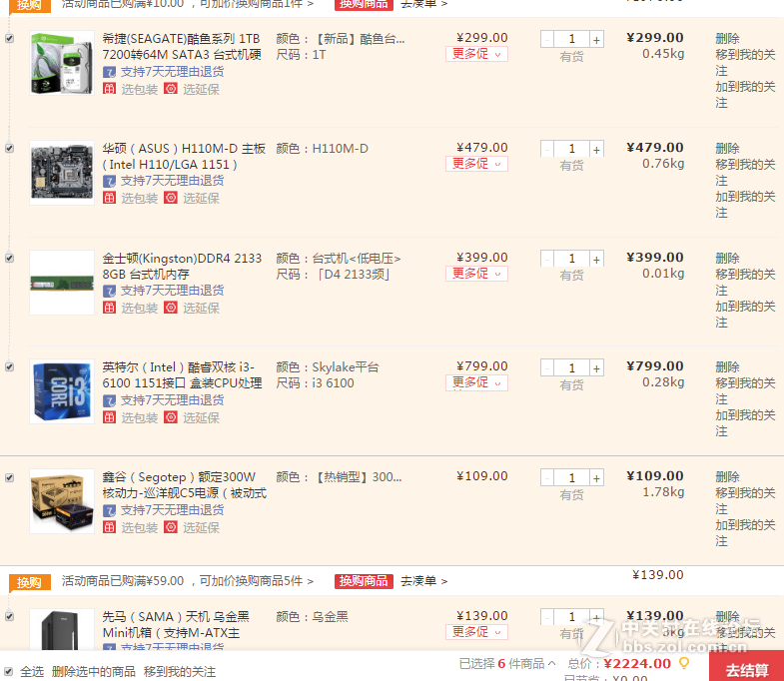Click quantity field for Segotep power supply
Viewport: 784px width, 681px height.
coord(572,478)
